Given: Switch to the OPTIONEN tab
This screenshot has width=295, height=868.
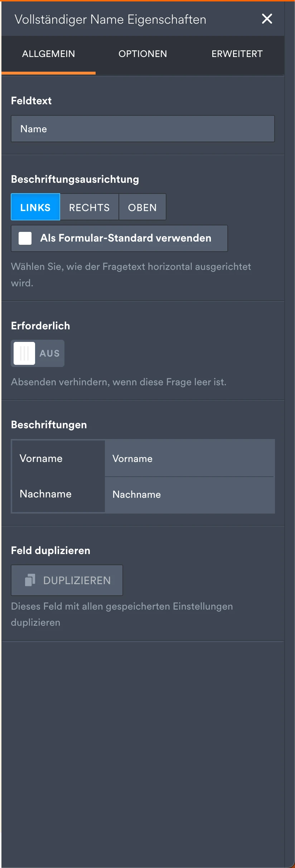Looking at the screenshot, I should [x=142, y=54].
